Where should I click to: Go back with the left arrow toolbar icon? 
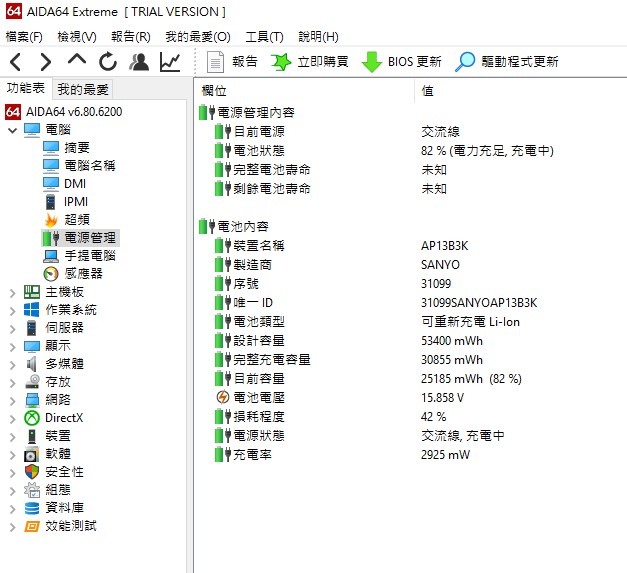coord(15,62)
